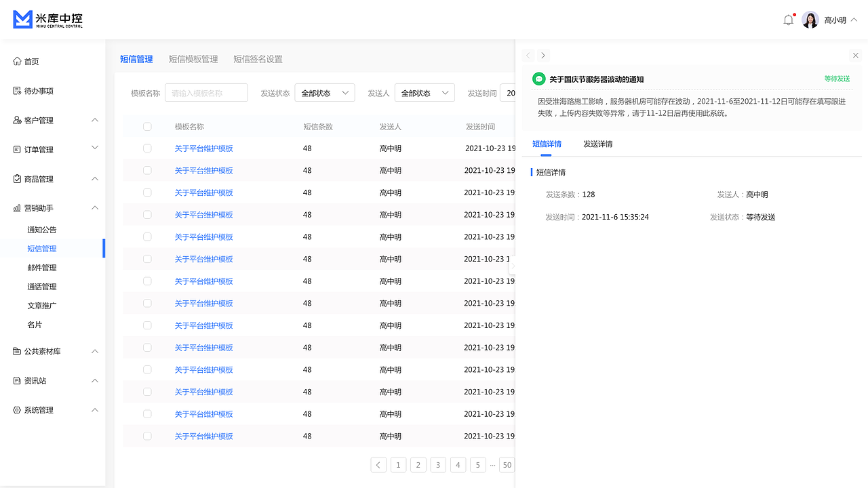Switch to the 短信模板管理 tab
The width and height of the screenshot is (868, 488).
193,59
